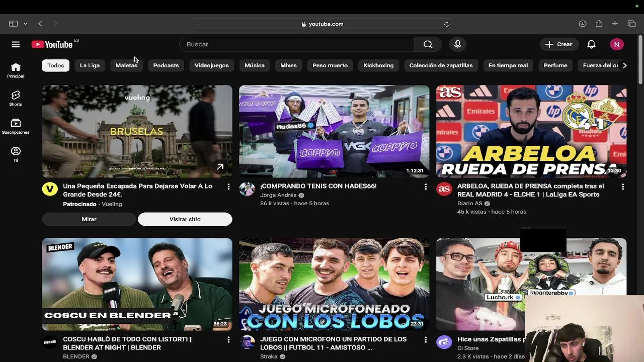644x362 pixels.
Task: Open JUEGO CON MICROFONO video title
Action: [x=333, y=343]
